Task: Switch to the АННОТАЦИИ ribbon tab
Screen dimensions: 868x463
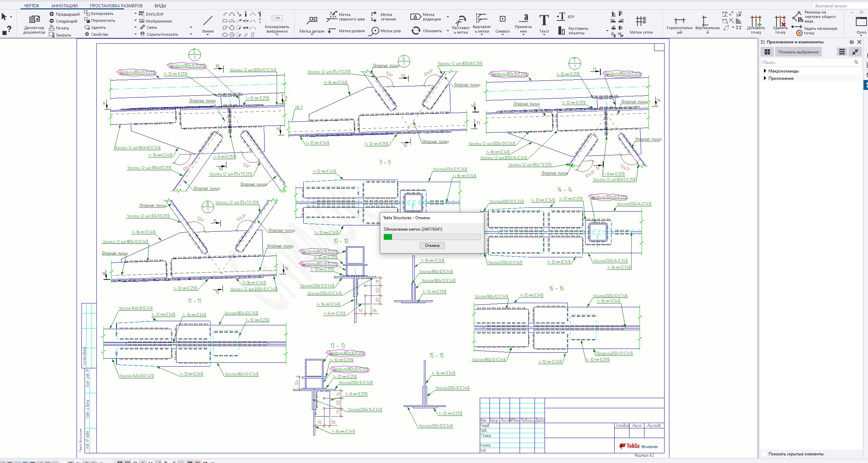Action: pyautogui.click(x=64, y=6)
